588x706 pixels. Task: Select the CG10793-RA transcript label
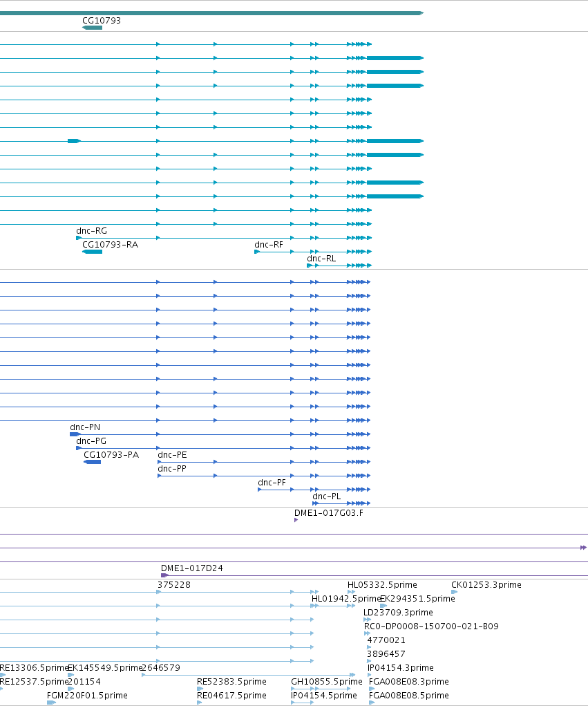point(110,245)
